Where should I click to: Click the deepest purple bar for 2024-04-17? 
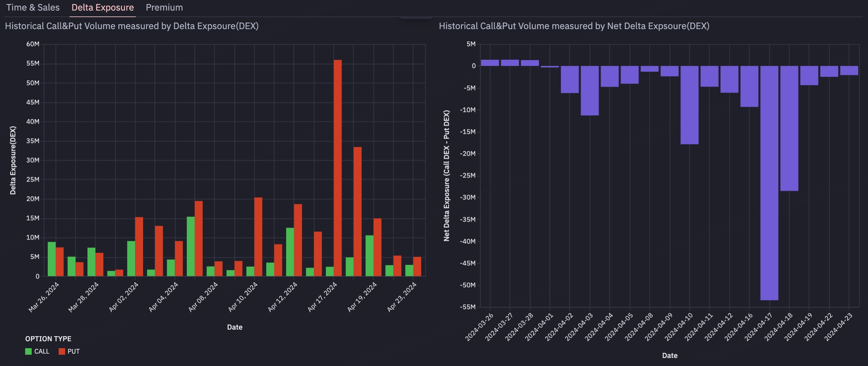coord(769,183)
